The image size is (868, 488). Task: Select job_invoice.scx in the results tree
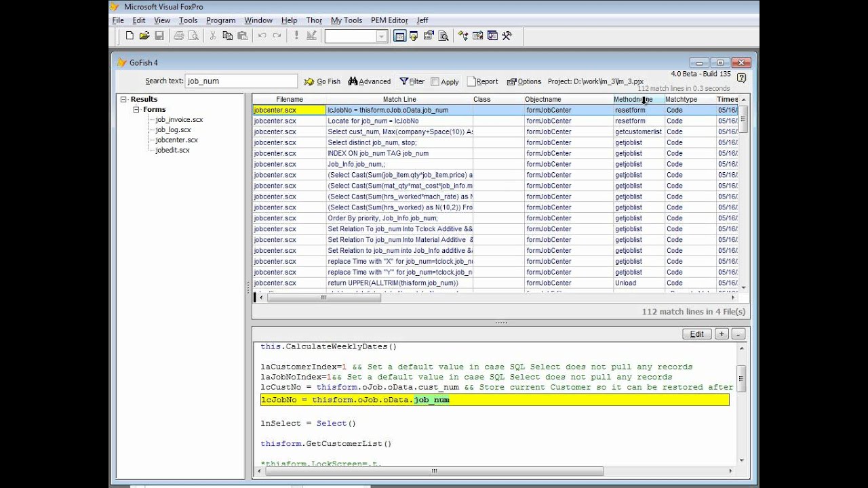pos(179,119)
